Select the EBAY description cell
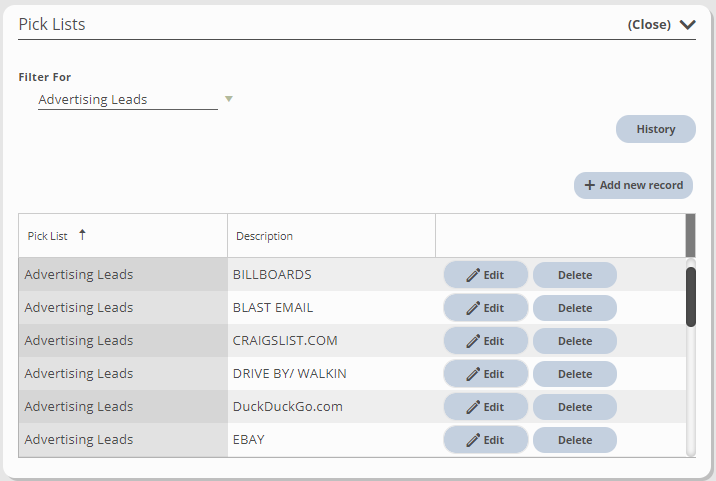 332,439
